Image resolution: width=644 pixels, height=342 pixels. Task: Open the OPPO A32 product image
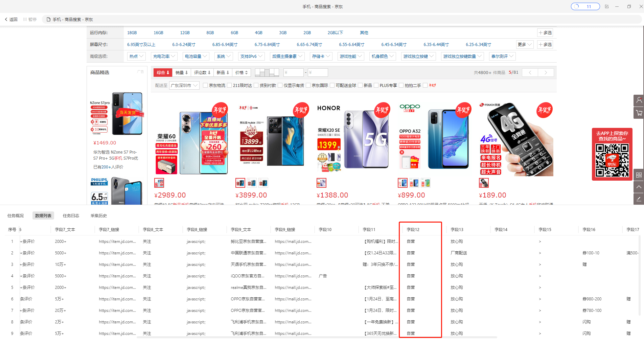coord(435,139)
